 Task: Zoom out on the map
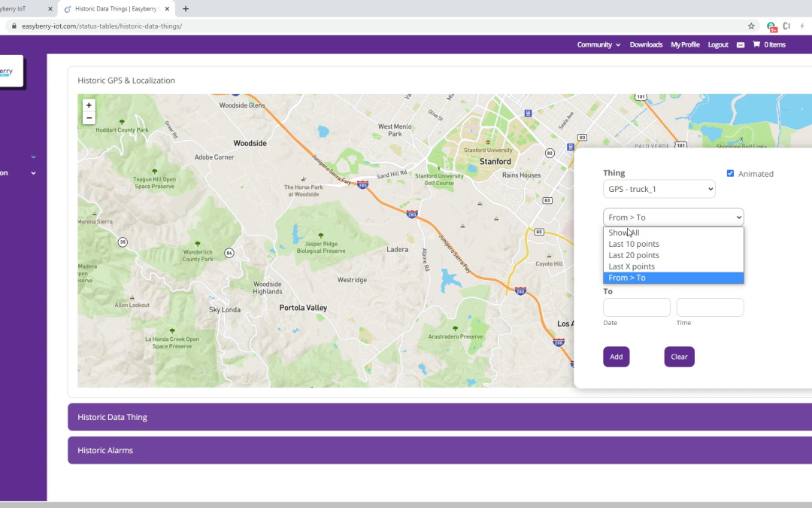(x=89, y=118)
